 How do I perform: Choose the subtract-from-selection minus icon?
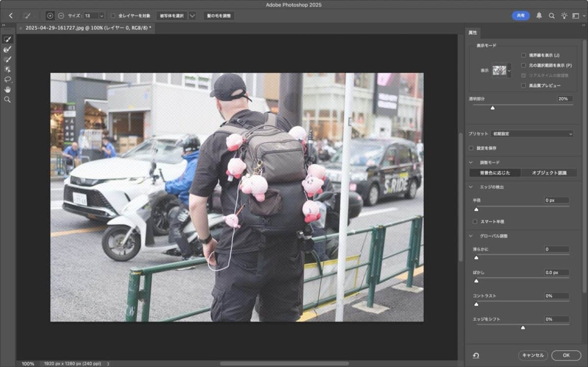61,16
